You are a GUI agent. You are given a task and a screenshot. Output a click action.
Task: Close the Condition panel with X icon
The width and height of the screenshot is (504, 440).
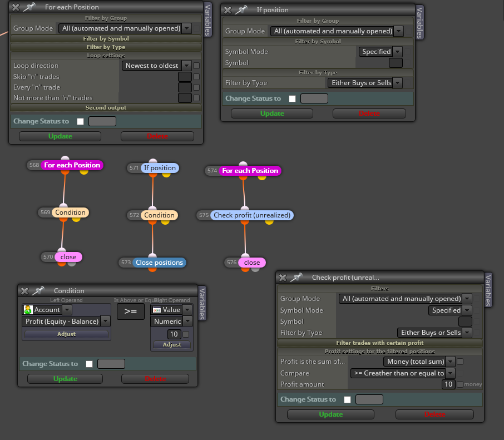(24, 291)
